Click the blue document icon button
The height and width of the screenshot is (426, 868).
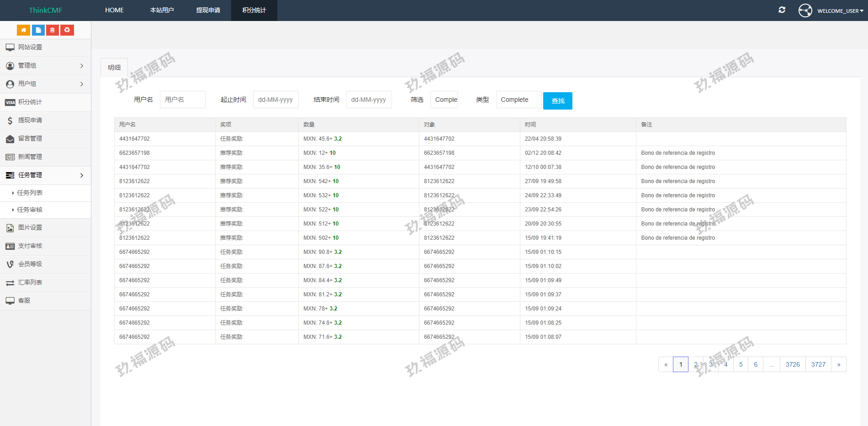(38, 30)
